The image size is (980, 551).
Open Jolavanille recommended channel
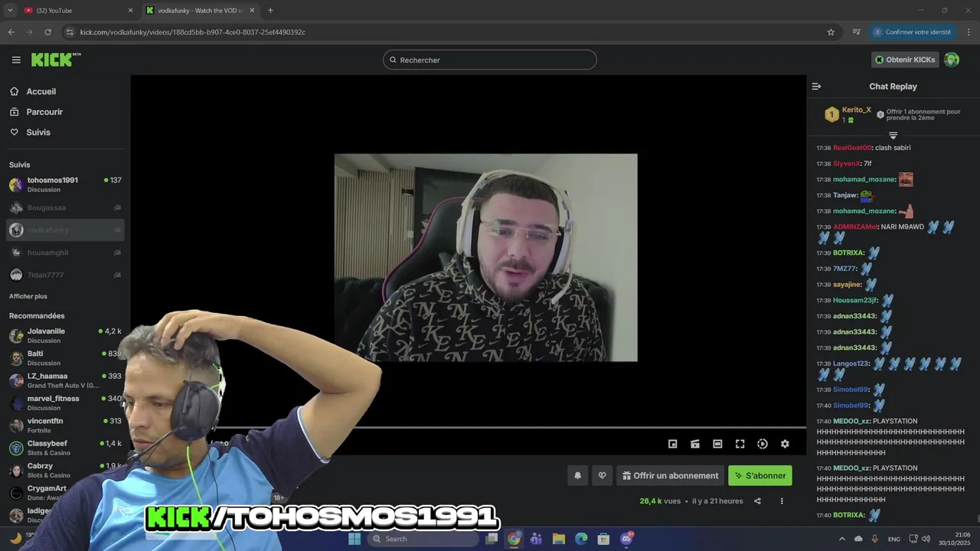65,335
